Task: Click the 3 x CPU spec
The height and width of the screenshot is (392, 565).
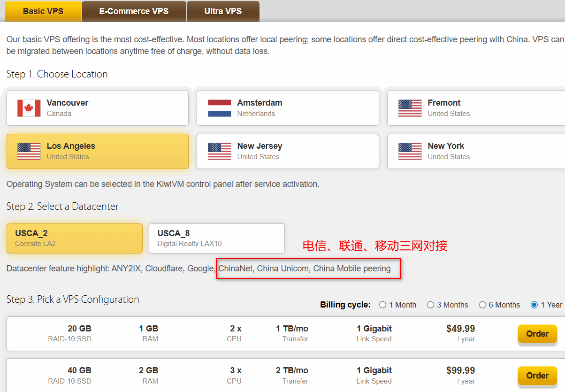Action: pos(234,375)
